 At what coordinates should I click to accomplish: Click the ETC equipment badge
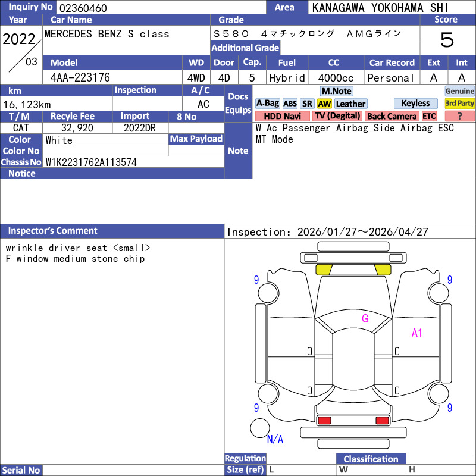pos(429,116)
